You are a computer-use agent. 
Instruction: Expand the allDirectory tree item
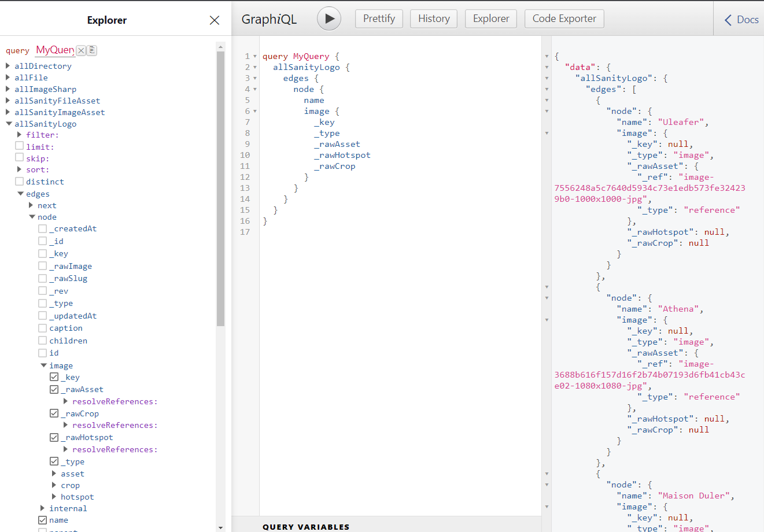pyautogui.click(x=7, y=65)
